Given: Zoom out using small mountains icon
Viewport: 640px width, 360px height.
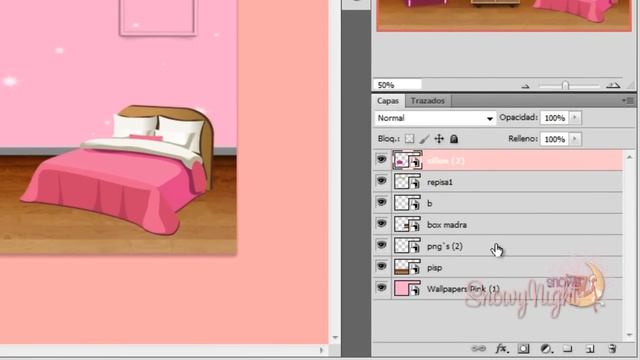Looking at the screenshot, I should pos(525,86).
